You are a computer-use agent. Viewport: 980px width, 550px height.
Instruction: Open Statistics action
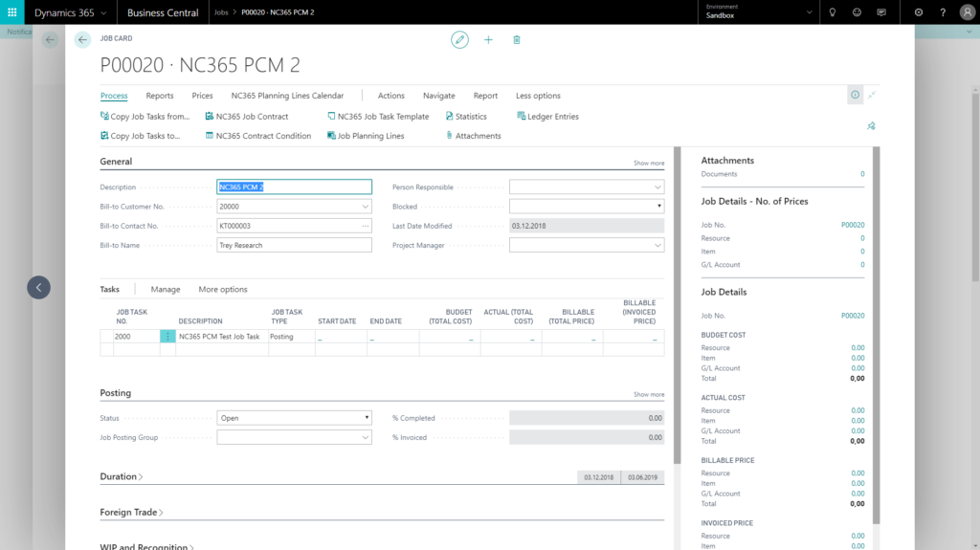coord(466,117)
